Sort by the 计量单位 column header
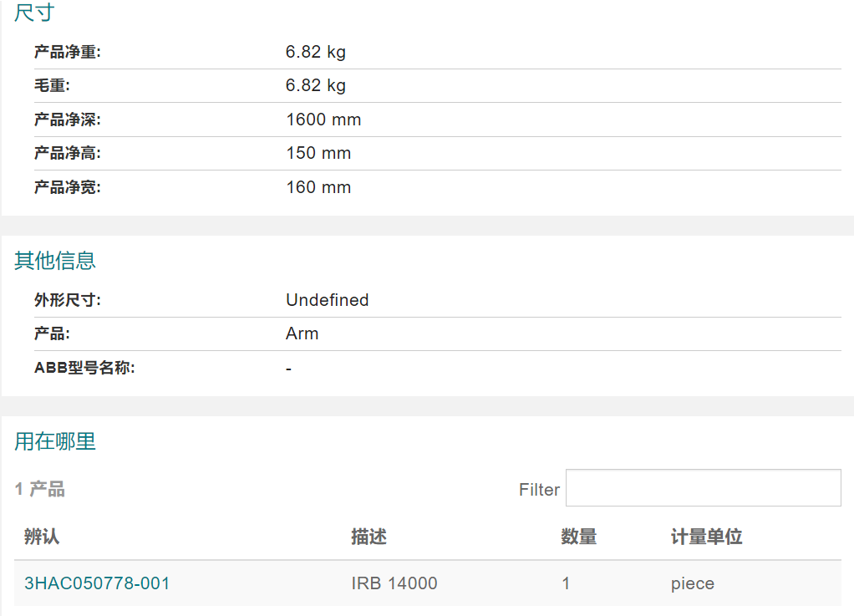Viewport: 854px width, 616px height. coord(706,537)
